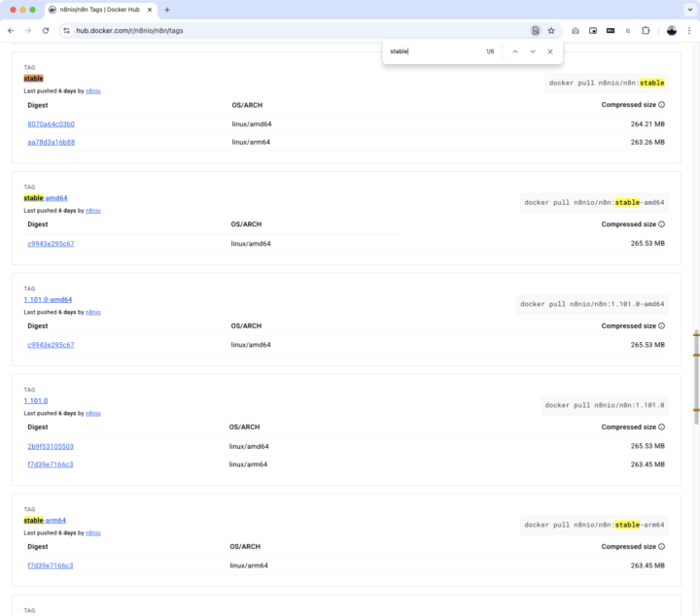The image size is (700, 616).
Task: Click the address bar URL
Action: click(x=129, y=31)
